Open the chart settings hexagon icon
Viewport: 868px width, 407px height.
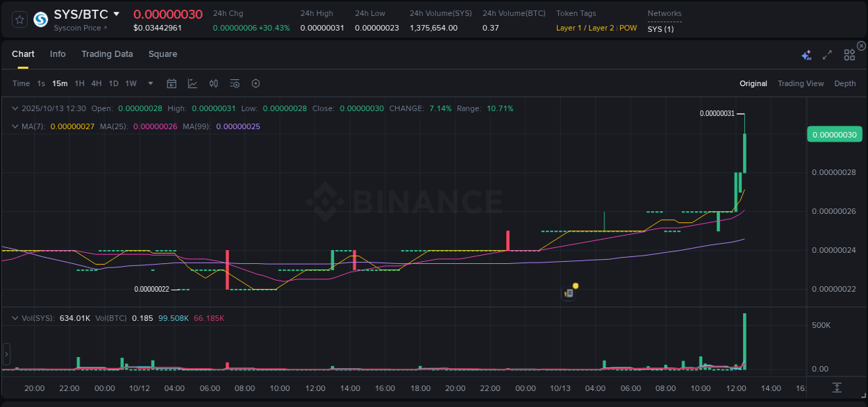[256, 83]
